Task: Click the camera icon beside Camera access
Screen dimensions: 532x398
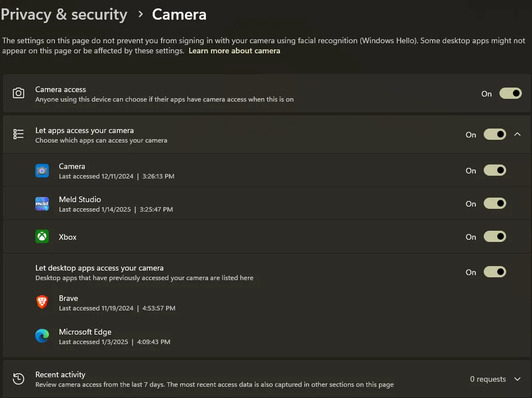Action: [19, 93]
